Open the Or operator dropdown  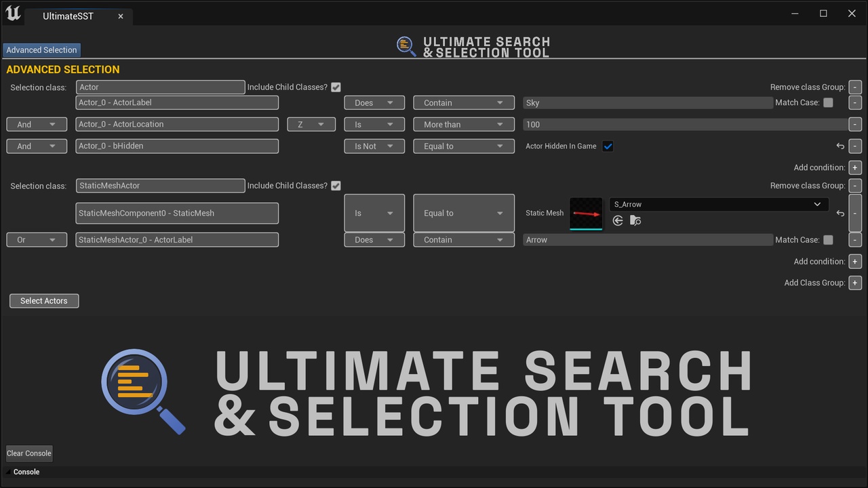click(x=37, y=240)
